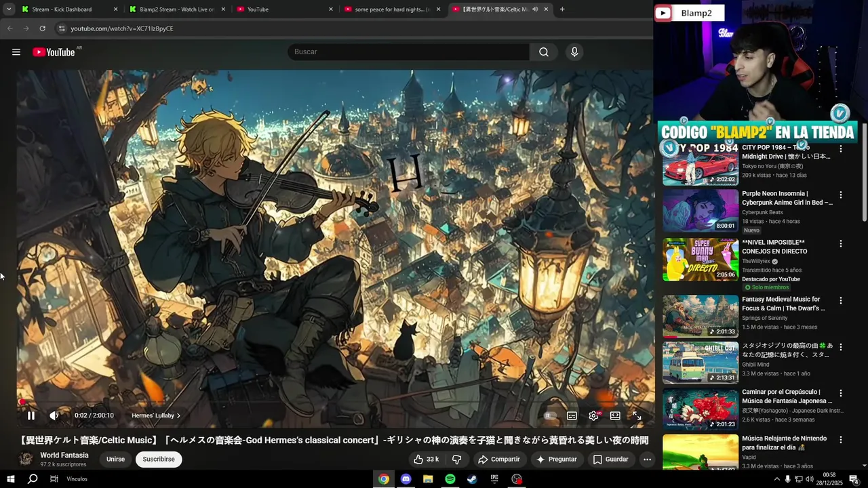
Task: Dislike the video
Action: (x=457, y=459)
